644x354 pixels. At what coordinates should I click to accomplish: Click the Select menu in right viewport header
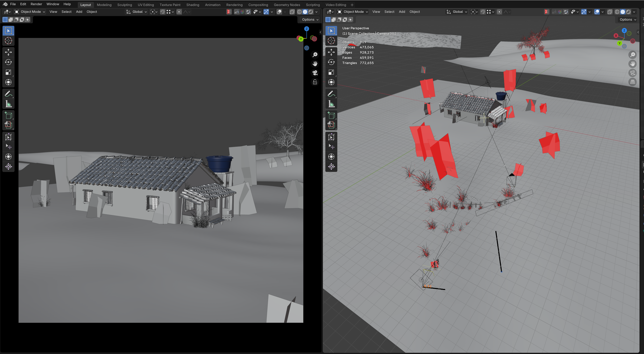point(389,12)
